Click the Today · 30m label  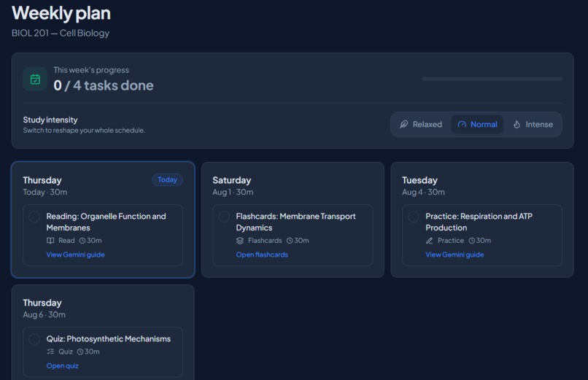pos(45,192)
